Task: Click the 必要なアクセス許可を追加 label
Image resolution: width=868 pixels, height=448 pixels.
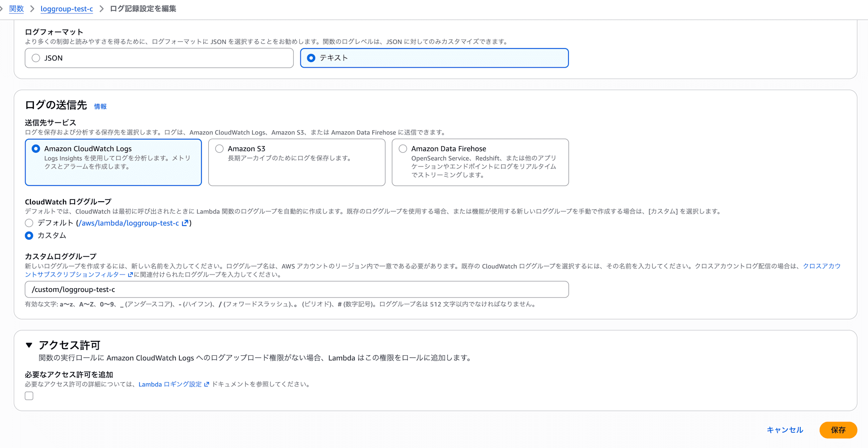Action: [x=69, y=374]
